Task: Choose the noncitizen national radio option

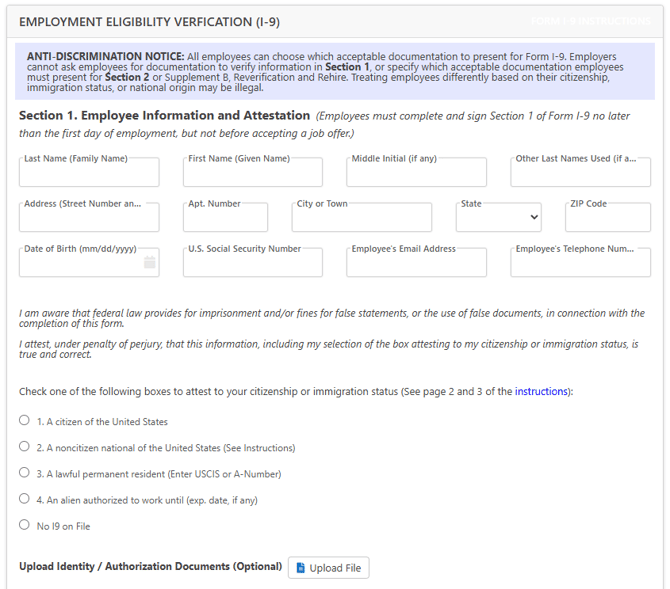Action: 25,447
